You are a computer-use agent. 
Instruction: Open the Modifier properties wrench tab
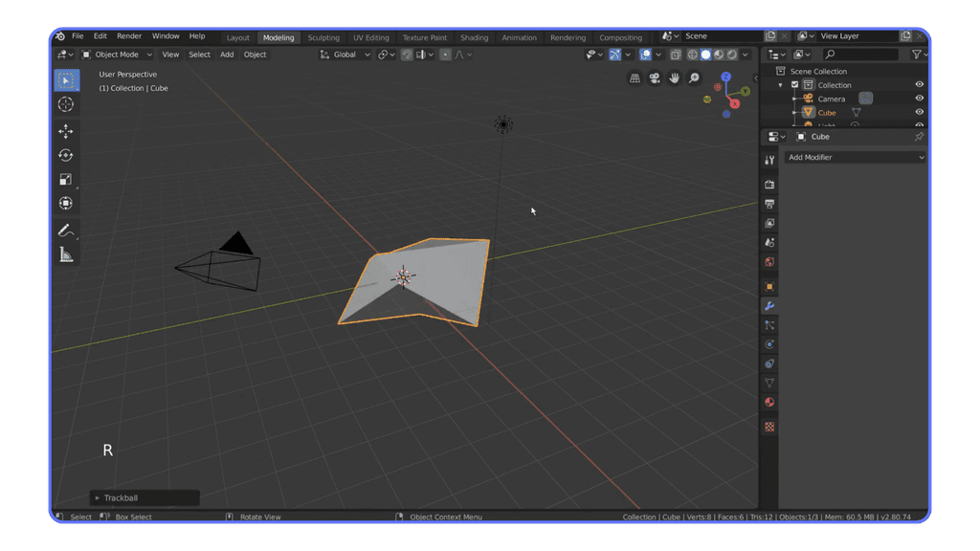pyautogui.click(x=769, y=304)
